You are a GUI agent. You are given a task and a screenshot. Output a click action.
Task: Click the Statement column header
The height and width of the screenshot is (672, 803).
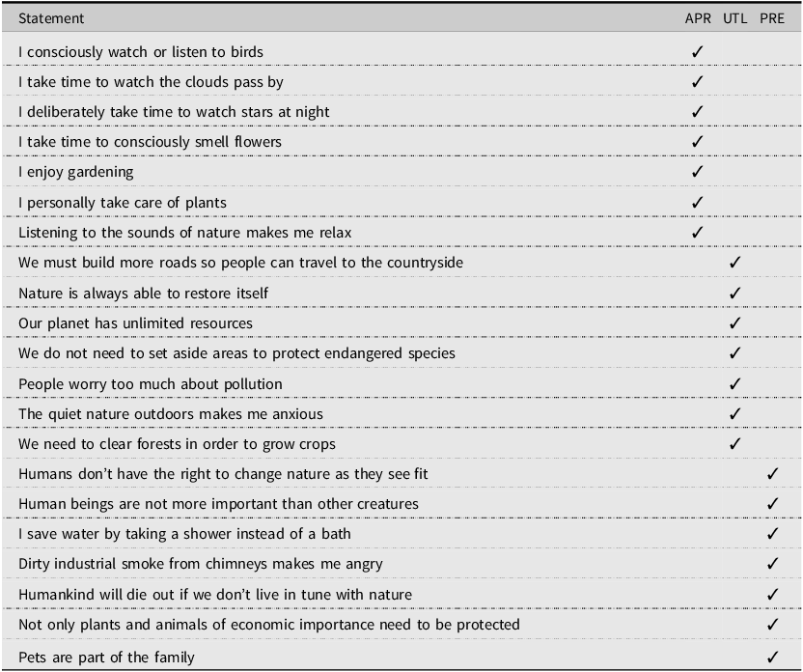pyautogui.click(x=51, y=18)
